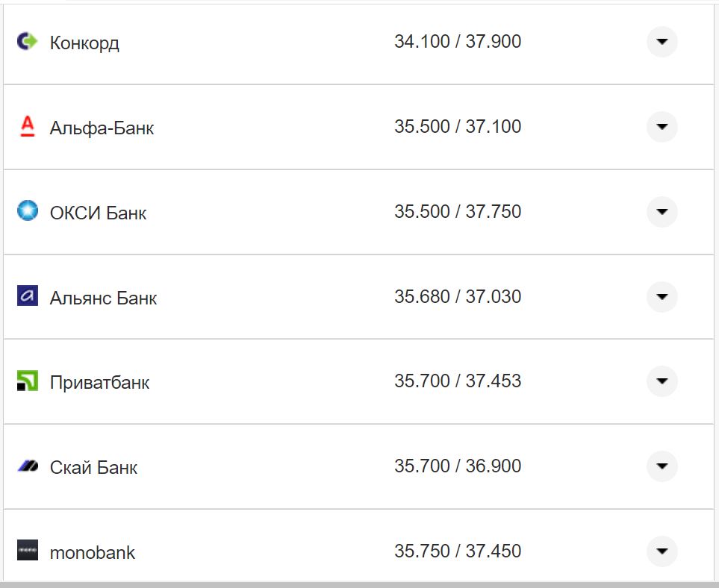This screenshot has height=588, width=719.
Task: Click the Конкорд bank logo icon
Action: [27, 42]
